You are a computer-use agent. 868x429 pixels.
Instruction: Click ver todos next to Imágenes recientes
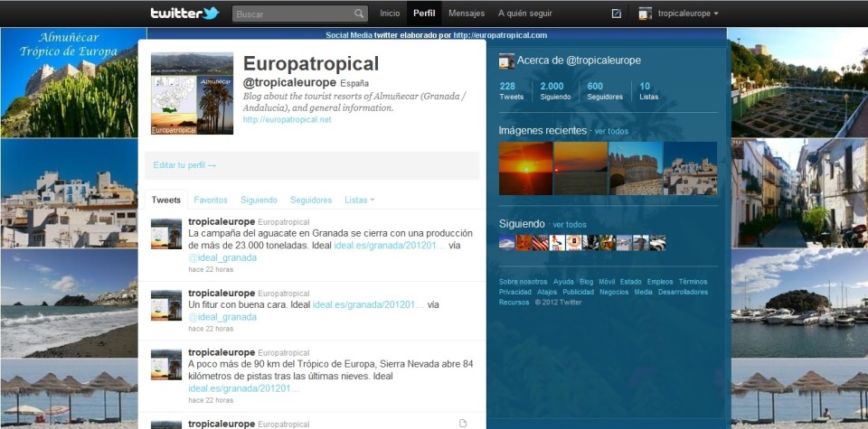[x=611, y=131]
